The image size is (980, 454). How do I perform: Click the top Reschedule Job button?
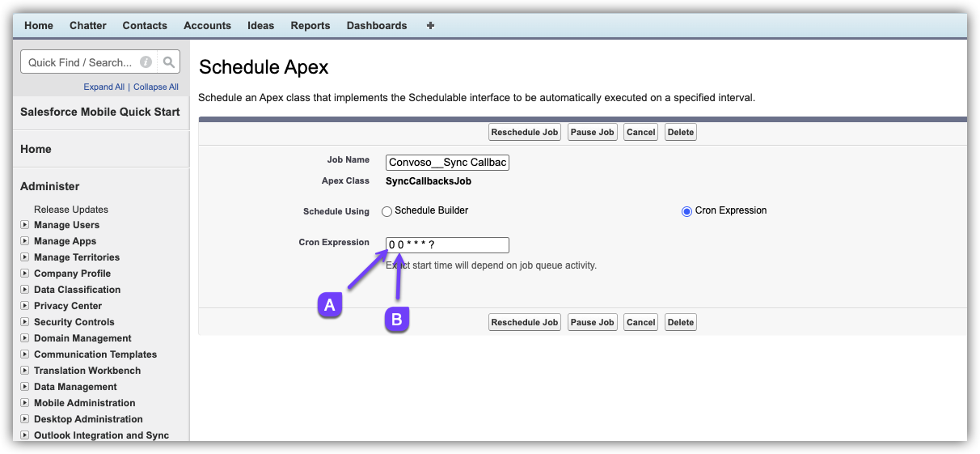(x=525, y=132)
